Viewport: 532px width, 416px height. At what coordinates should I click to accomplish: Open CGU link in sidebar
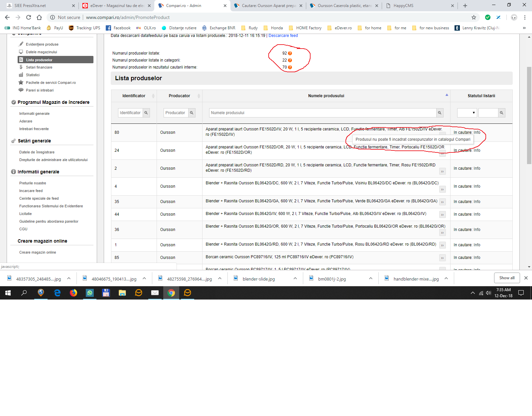[x=23, y=229]
